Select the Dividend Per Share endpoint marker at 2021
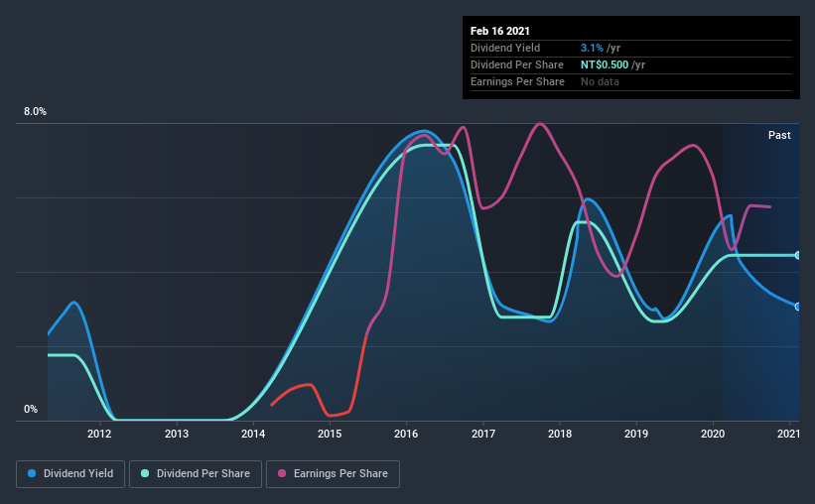The height and width of the screenshot is (504, 815). pos(798,255)
